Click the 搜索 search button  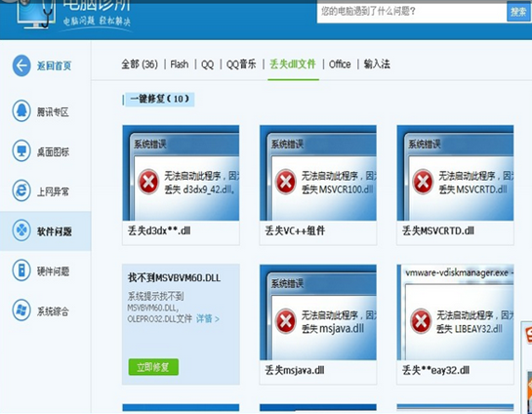[x=518, y=12]
